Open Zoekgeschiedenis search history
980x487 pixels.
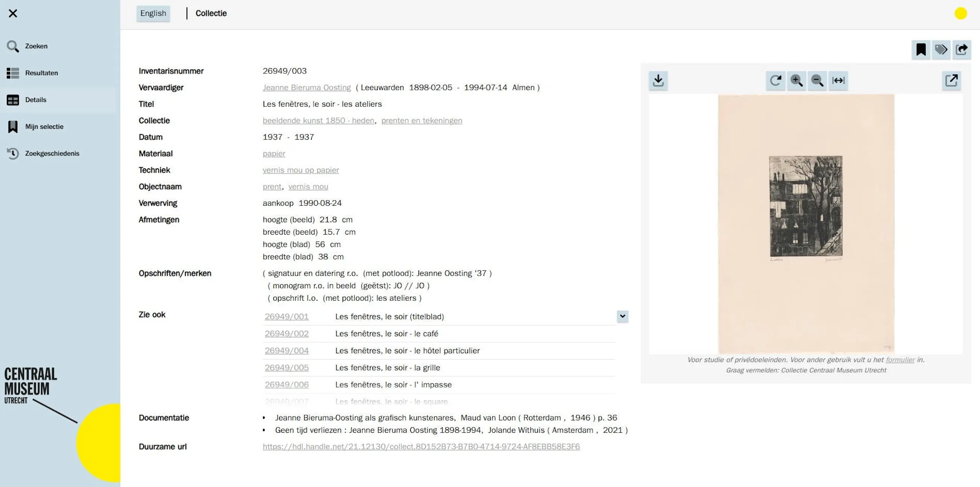52,153
